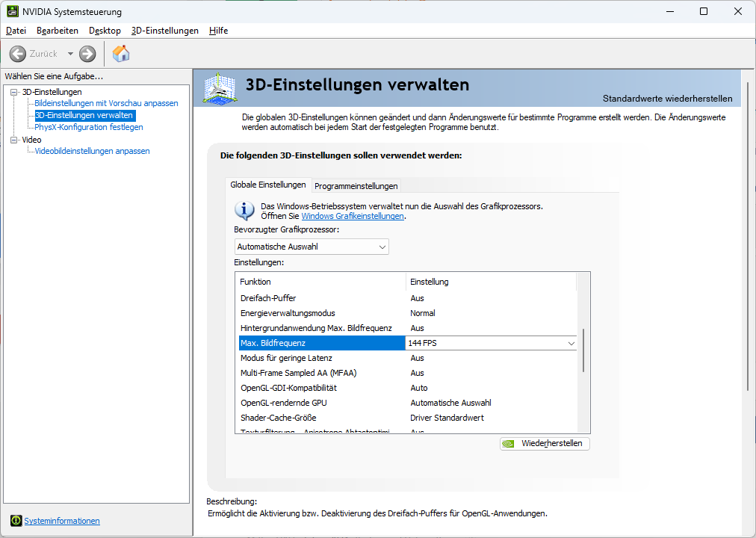Select the Video tree label
The height and width of the screenshot is (538, 756).
tap(32, 140)
